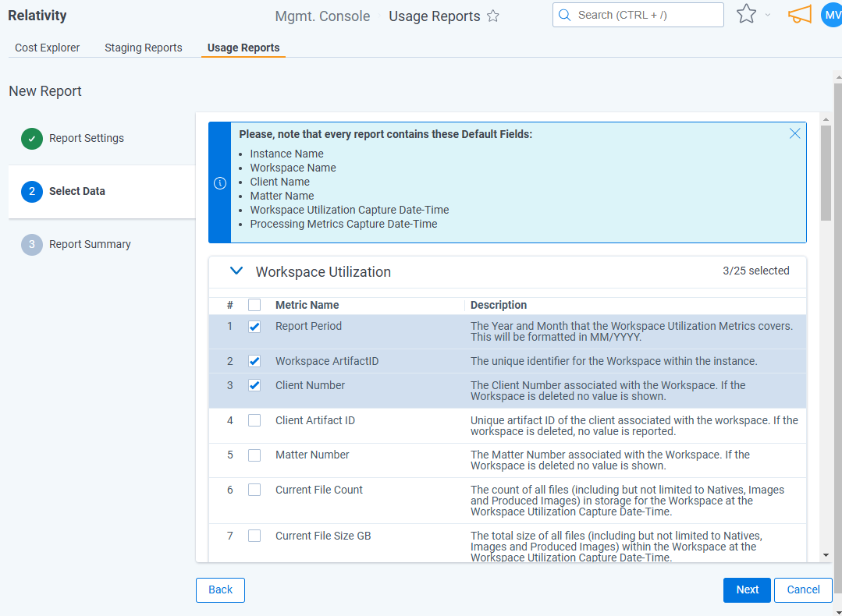Close the Default Fields info banner
842x616 pixels.
[x=794, y=133]
